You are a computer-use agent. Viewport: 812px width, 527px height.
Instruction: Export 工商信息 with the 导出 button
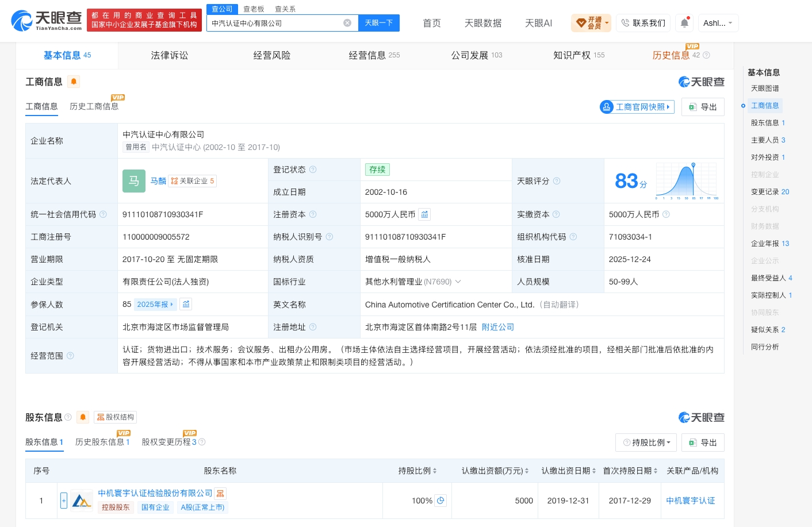coord(703,107)
